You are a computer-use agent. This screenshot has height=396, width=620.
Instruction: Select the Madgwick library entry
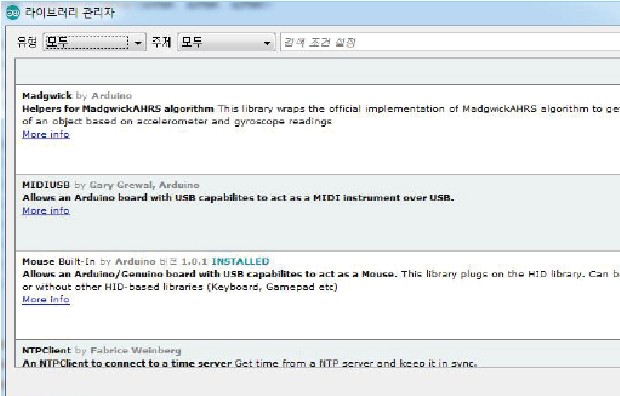[318, 129]
